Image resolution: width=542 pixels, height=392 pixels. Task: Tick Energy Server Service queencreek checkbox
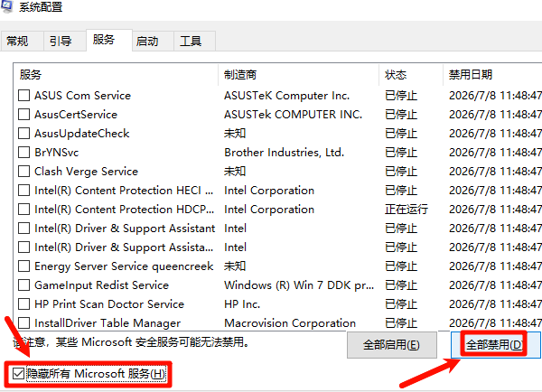(x=23, y=266)
